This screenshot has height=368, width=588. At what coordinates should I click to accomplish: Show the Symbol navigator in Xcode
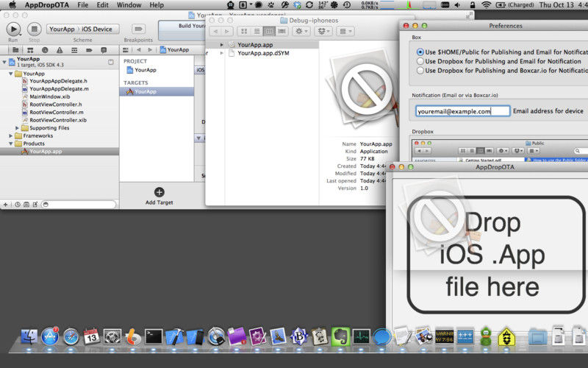30,50
